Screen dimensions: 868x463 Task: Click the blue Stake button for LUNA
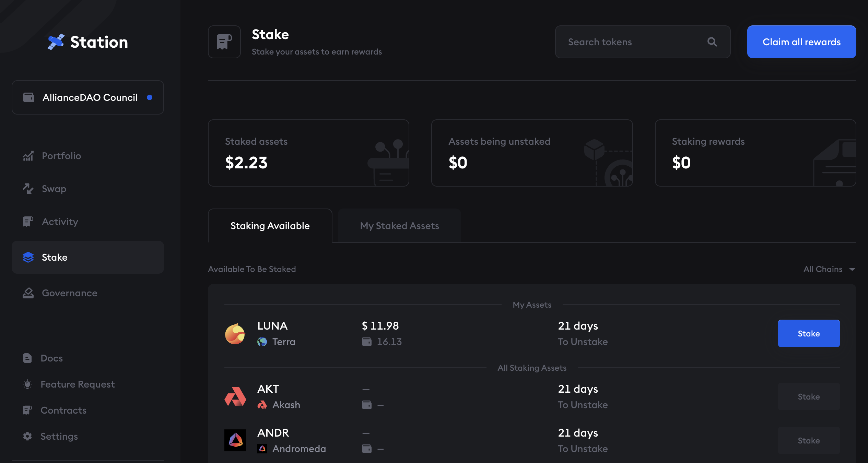tap(809, 333)
